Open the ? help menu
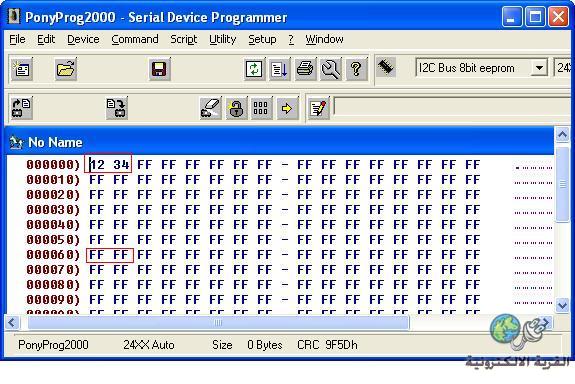 click(x=291, y=39)
